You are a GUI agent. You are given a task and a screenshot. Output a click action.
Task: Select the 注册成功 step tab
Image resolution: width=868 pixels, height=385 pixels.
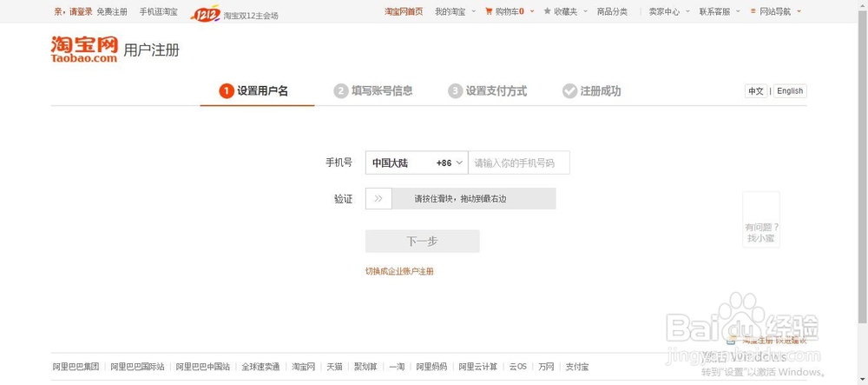pyautogui.click(x=592, y=91)
